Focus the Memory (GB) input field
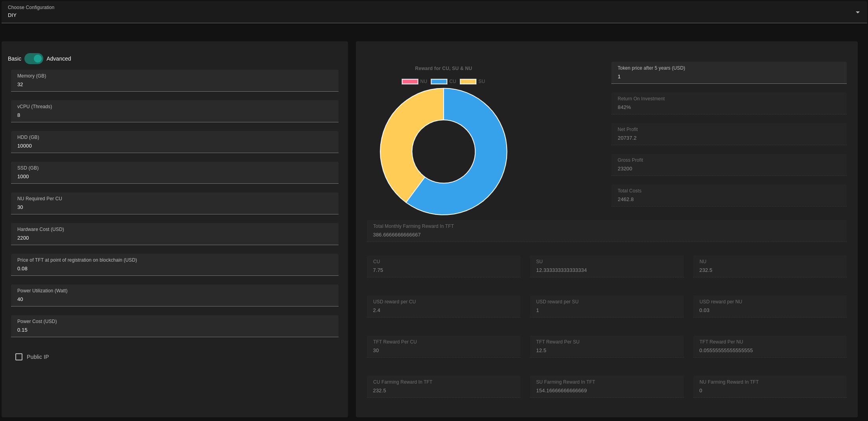This screenshot has width=868, height=421. point(174,85)
